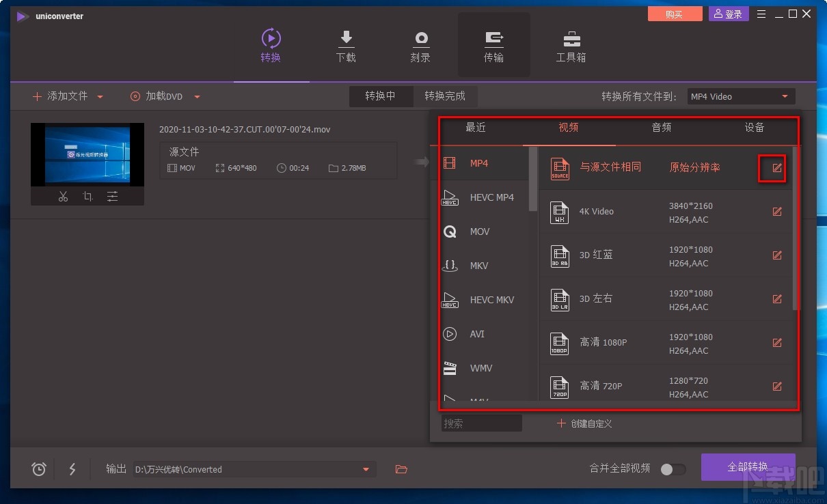Enable high-speed conversion lightning icon

click(x=72, y=469)
